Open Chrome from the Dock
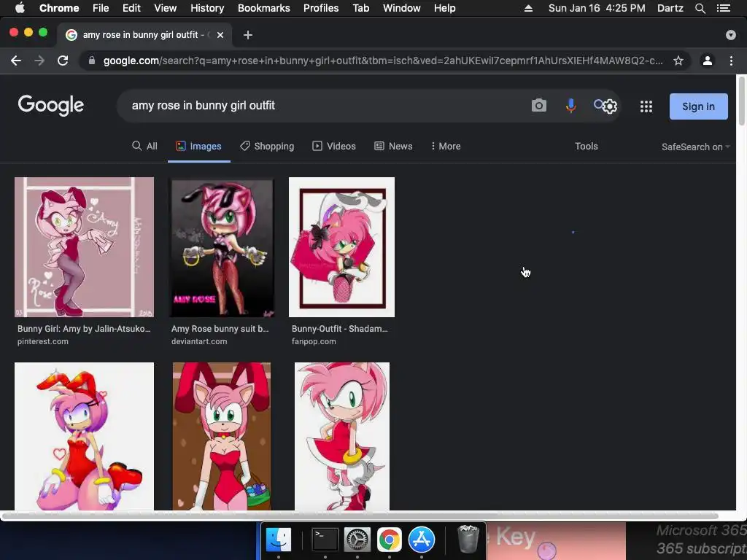The image size is (747, 560). (x=390, y=540)
